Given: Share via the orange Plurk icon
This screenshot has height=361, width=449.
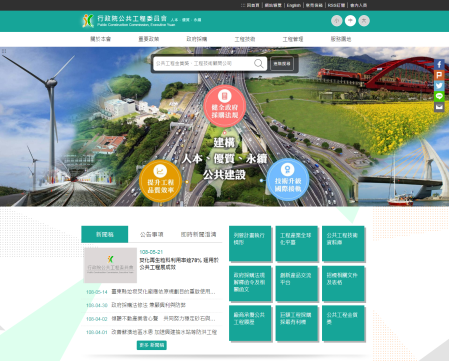Looking at the screenshot, I should (x=439, y=75).
